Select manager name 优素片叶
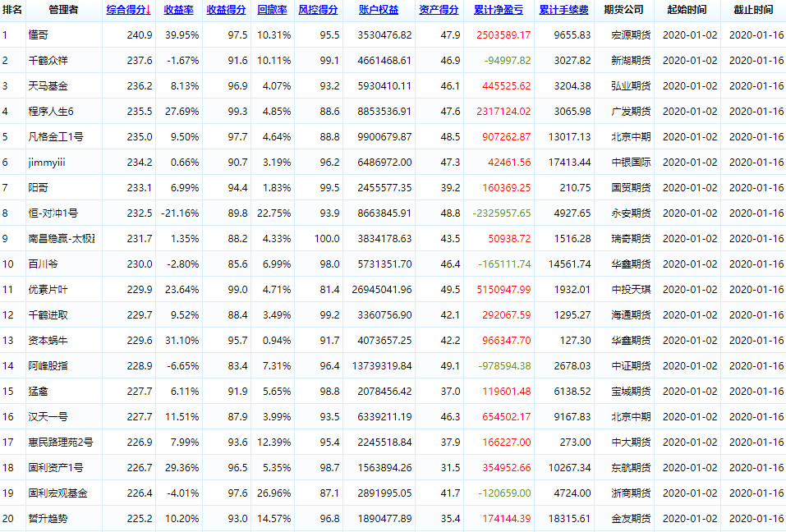The image size is (786, 532). 48,290
